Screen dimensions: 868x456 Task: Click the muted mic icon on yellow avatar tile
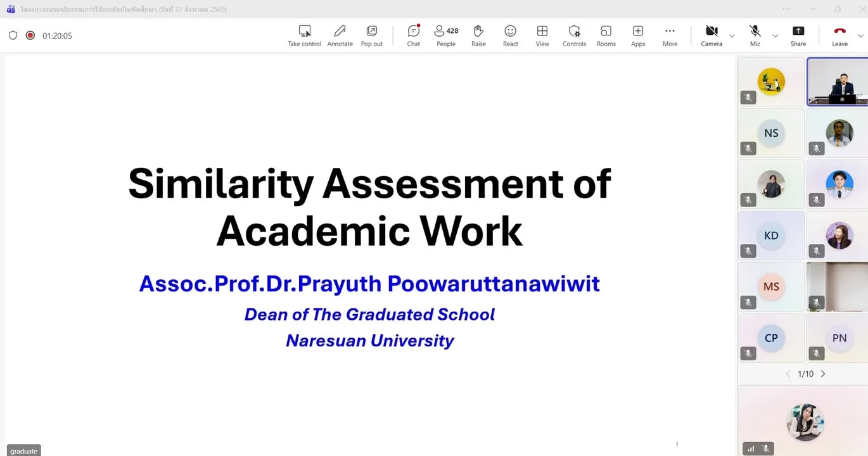[748, 98]
